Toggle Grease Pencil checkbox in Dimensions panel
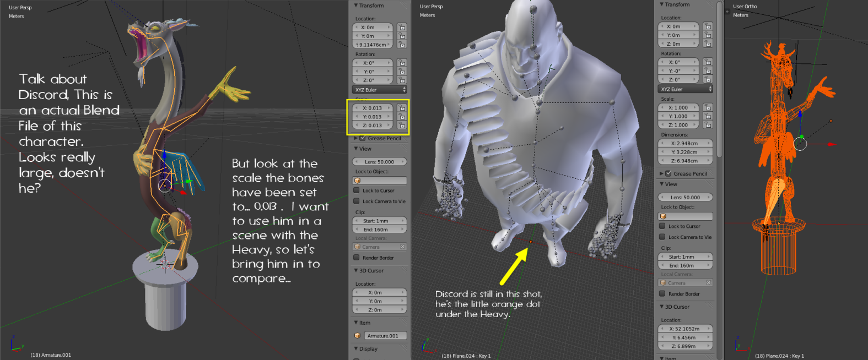This screenshot has width=868, height=360. click(668, 173)
